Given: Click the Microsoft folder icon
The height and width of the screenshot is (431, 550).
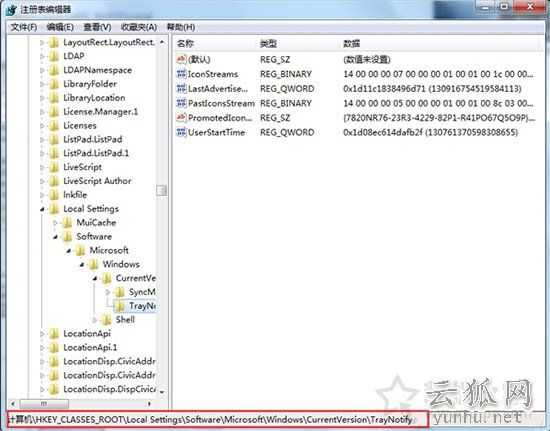Looking at the screenshot, I should [80, 250].
